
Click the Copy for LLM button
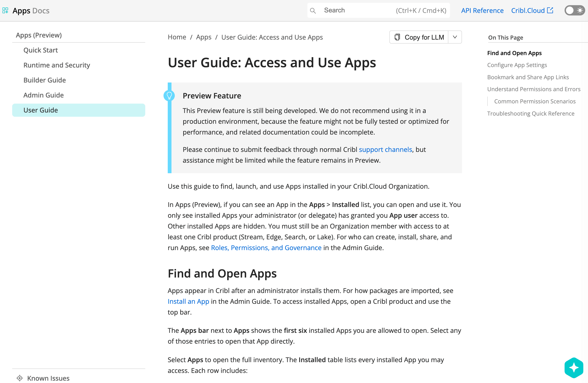point(419,37)
